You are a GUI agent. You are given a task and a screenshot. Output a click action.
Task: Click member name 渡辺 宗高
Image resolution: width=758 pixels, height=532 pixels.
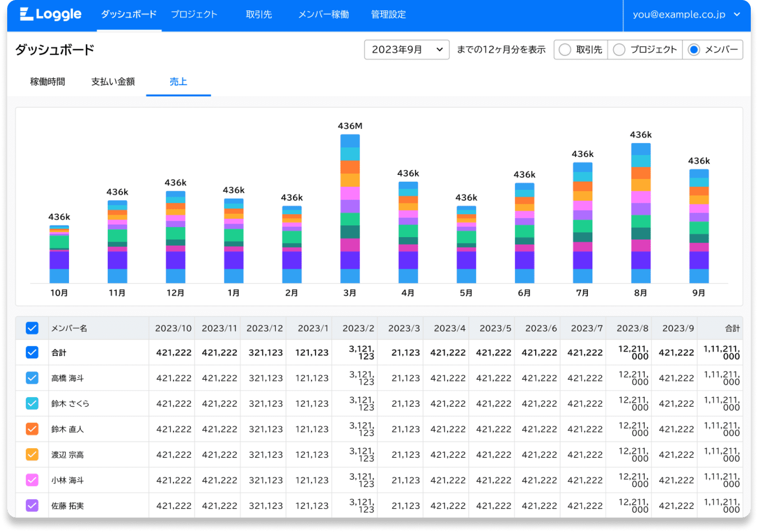click(67, 455)
